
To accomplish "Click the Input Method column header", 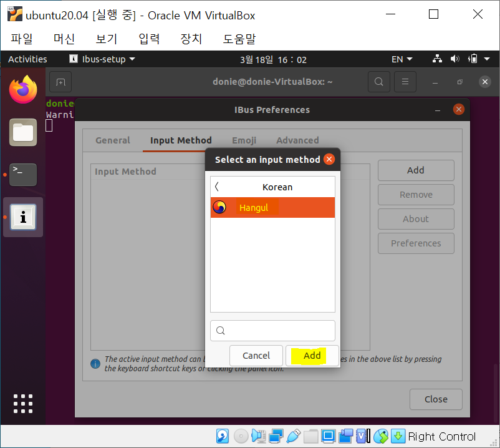I will tap(125, 172).
